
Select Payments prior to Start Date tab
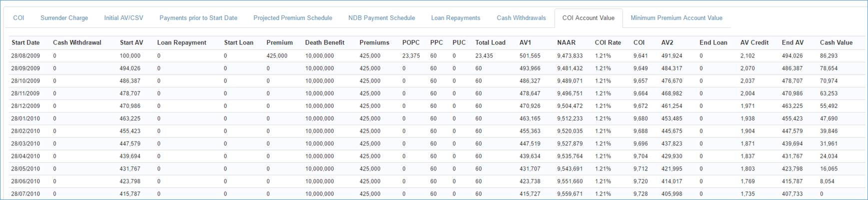point(198,18)
